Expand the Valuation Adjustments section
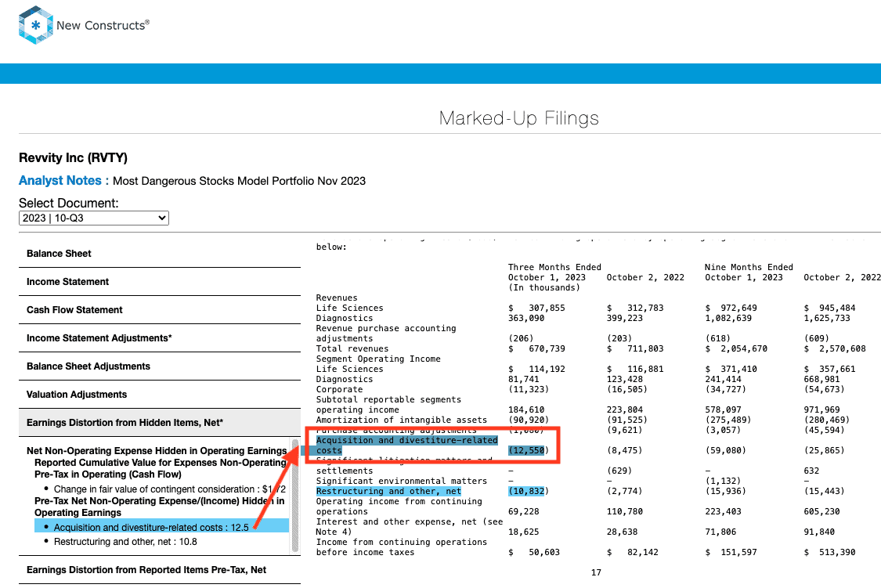The image size is (881, 588). click(x=160, y=395)
